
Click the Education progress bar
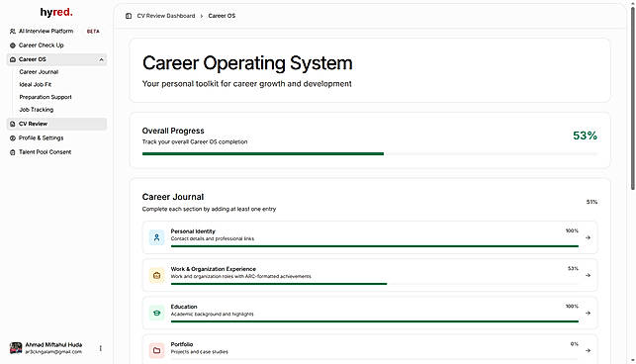pyautogui.click(x=375, y=321)
